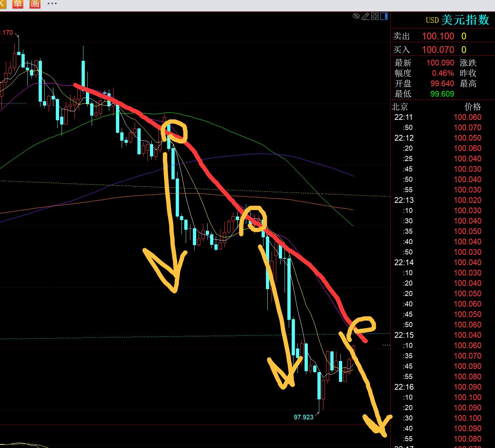Click the 美元指数 instrument title

pos(465,20)
